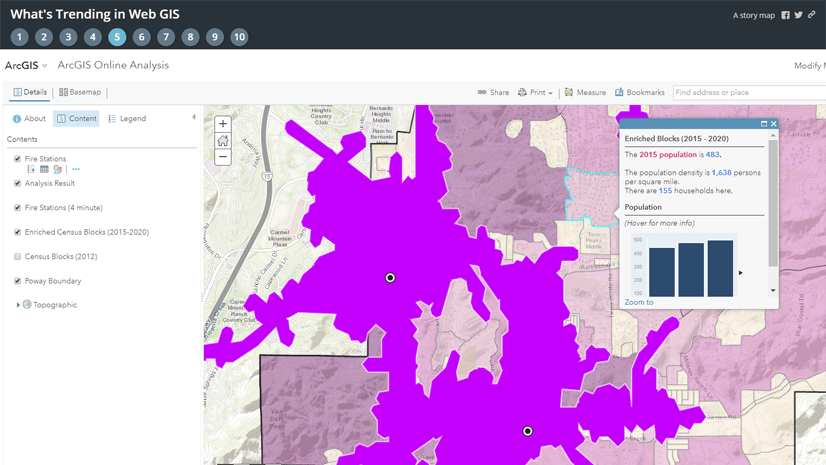Toggle Fire Stations layer checkbox
This screenshot has width=826, height=465.
(17, 159)
